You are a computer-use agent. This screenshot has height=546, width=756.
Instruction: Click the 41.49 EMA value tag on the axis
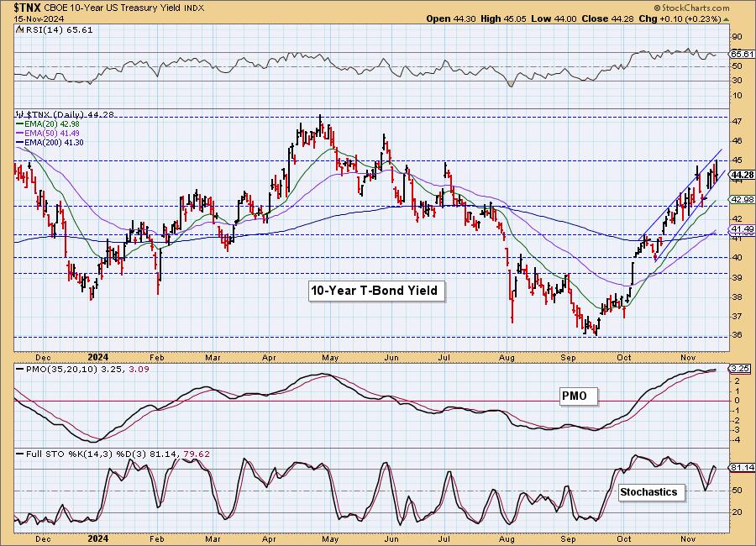(743, 228)
